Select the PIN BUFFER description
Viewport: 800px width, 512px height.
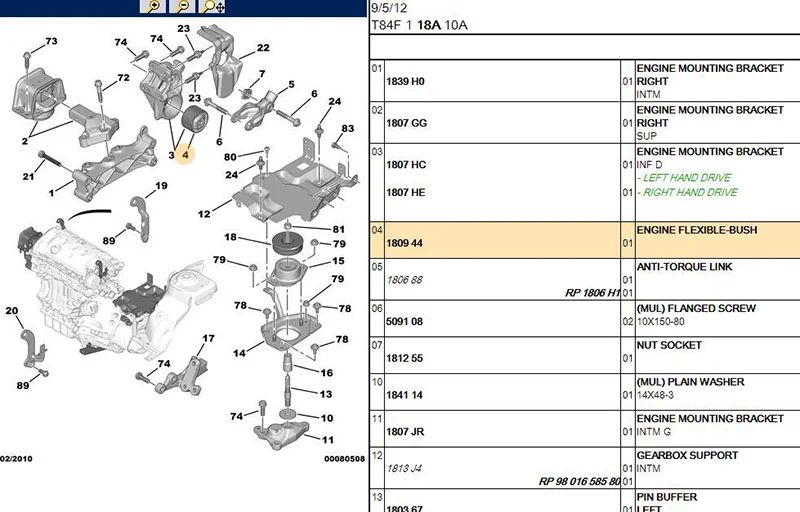click(666, 497)
